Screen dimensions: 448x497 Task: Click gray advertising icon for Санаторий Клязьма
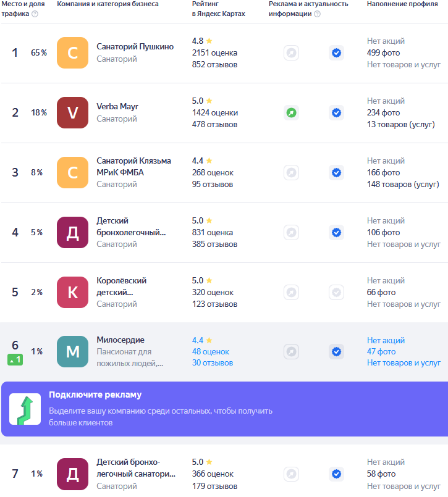(x=291, y=173)
